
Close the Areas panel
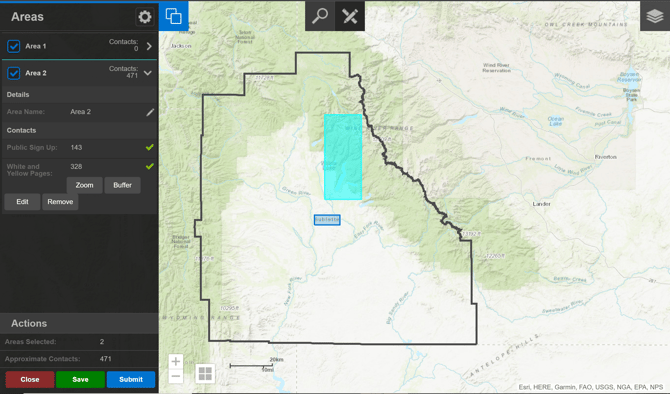click(30, 379)
